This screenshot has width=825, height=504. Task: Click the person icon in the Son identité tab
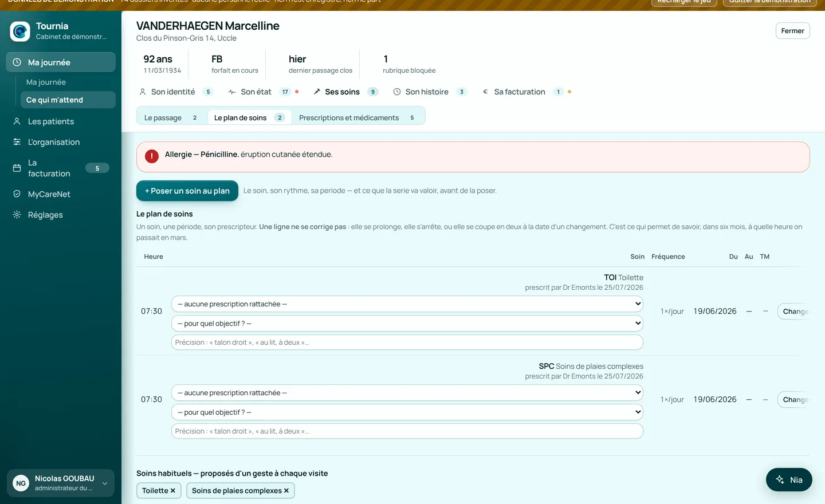(143, 92)
